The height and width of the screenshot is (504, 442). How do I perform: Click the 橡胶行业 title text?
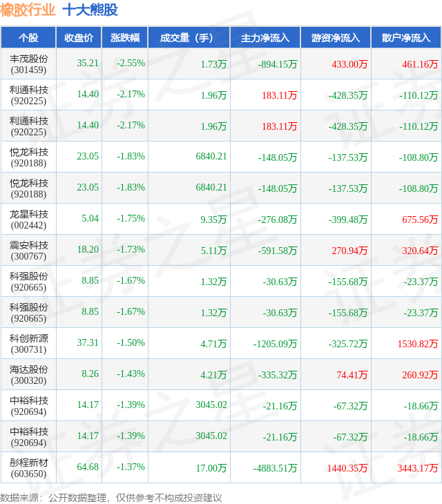coord(28,10)
